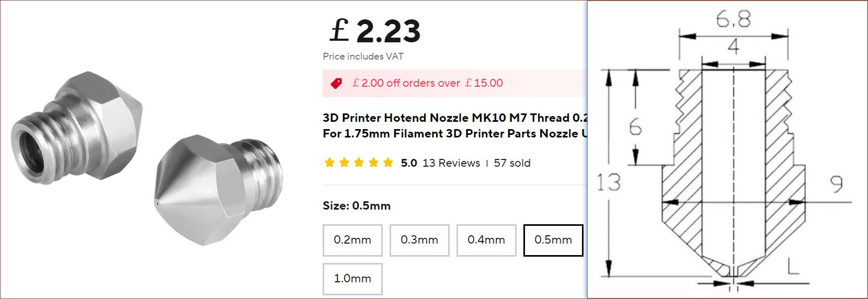Click the fifth rating star
Image resolution: width=868 pixels, height=299 pixels.
pos(388,163)
